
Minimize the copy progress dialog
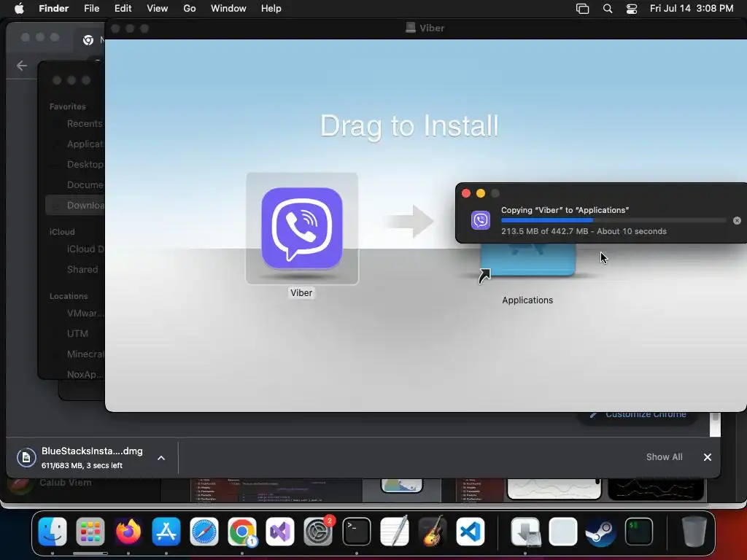pyautogui.click(x=480, y=193)
